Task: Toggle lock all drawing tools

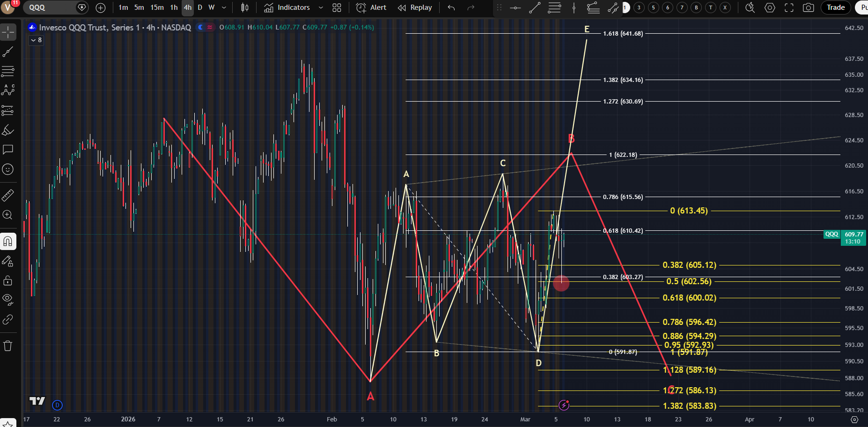Action: [8, 280]
